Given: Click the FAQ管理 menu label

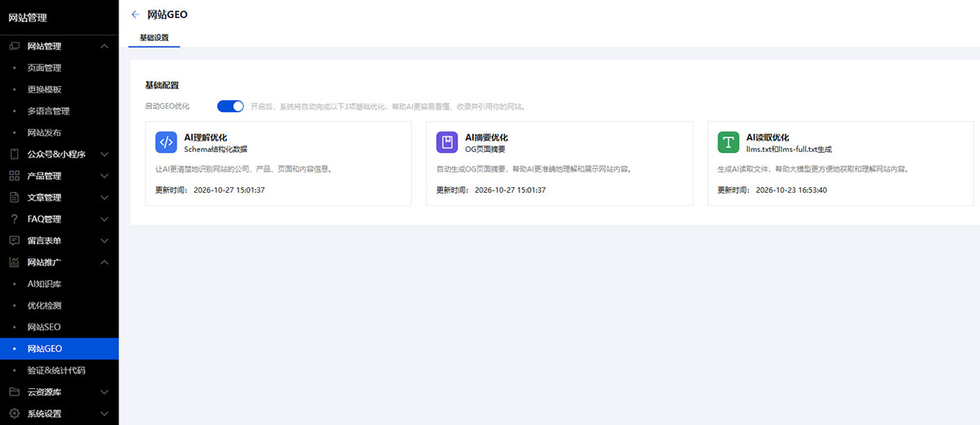Looking at the screenshot, I should point(44,219).
